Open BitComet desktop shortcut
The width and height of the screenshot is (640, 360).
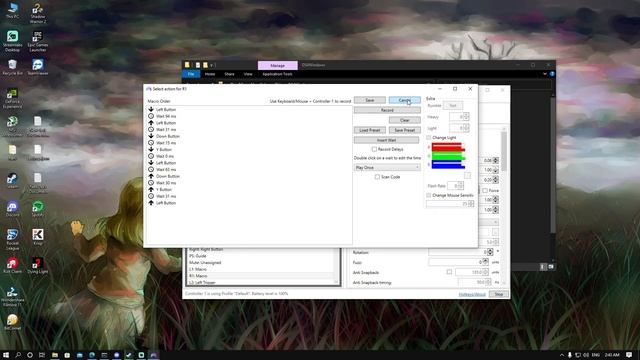click(x=12, y=322)
